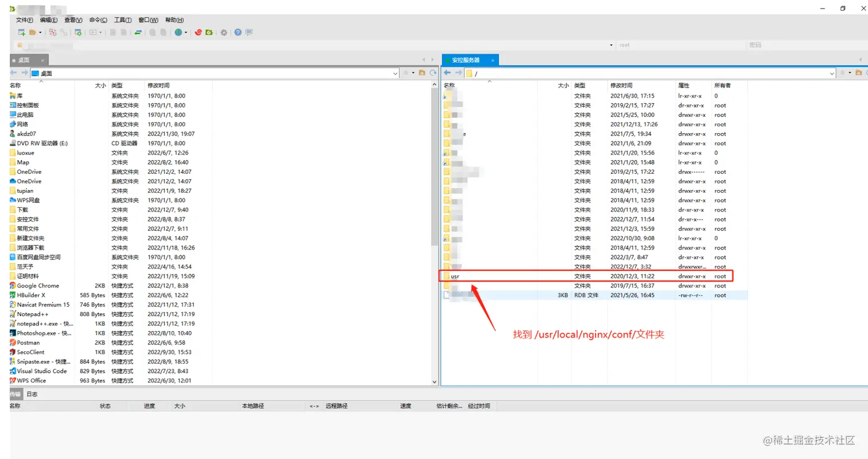868x459 pixels.
Task: Expand the remote path dropdown showing /
Action: click(x=832, y=73)
